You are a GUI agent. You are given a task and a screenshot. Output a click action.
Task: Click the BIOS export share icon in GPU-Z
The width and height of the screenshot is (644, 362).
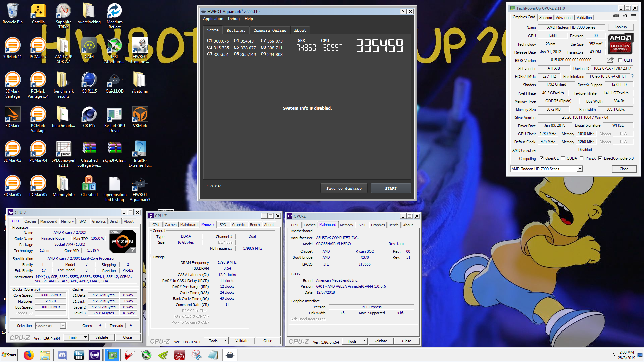click(x=610, y=60)
